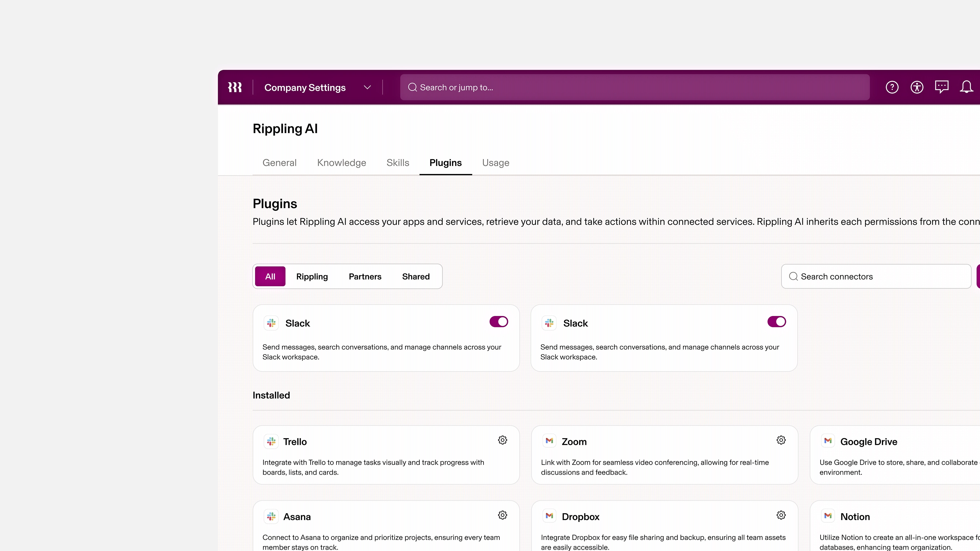Image resolution: width=980 pixels, height=551 pixels.
Task: Filter plugins by Partners
Action: tap(365, 276)
